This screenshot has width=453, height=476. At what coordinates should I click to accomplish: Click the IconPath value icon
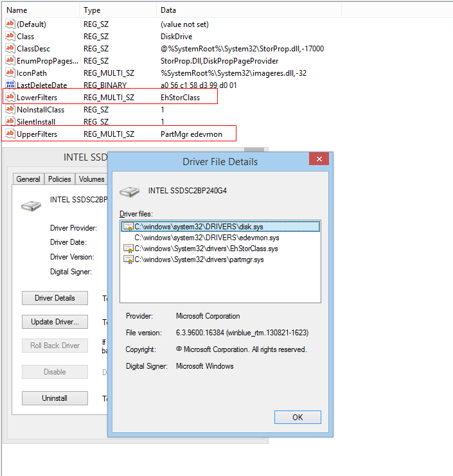[x=10, y=73]
